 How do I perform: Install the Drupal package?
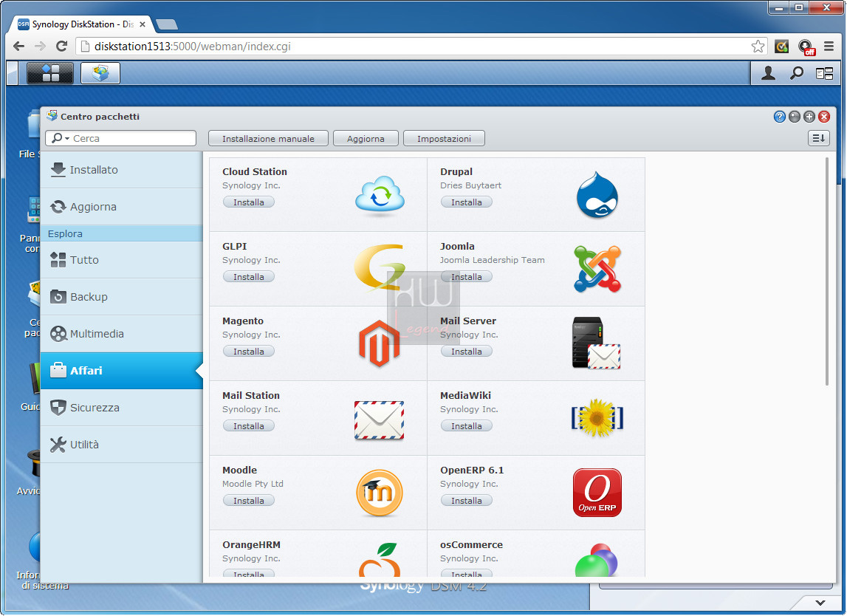(x=466, y=202)
